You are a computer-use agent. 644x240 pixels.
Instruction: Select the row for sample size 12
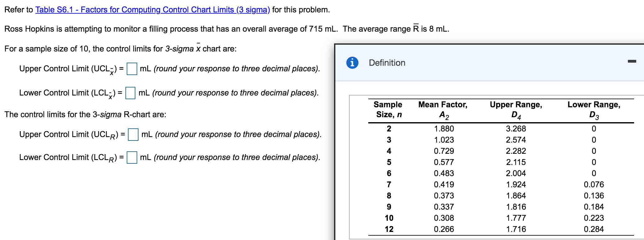pos(389,229)
